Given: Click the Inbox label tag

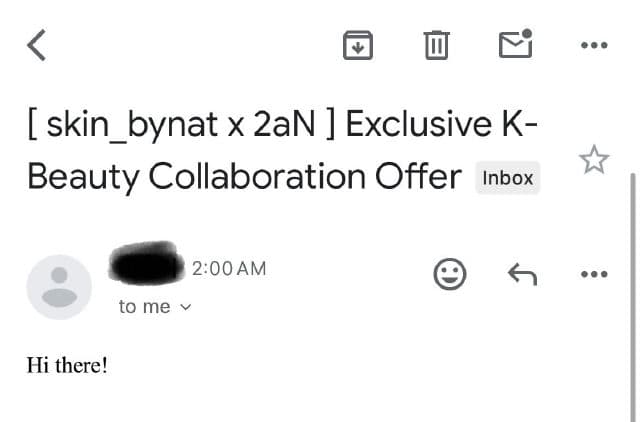Looking at the screenshot, I should (x=507, y=179).
